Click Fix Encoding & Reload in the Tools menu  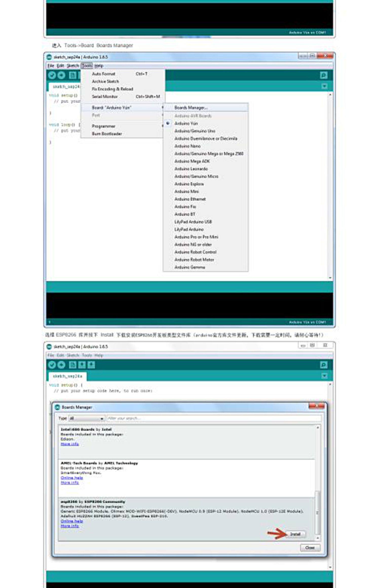coord(112,89)
